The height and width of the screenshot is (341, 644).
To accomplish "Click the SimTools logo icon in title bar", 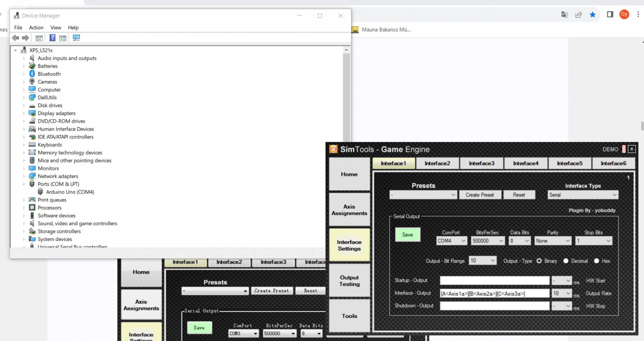I will pyautogui.click(x=333, y=149).
